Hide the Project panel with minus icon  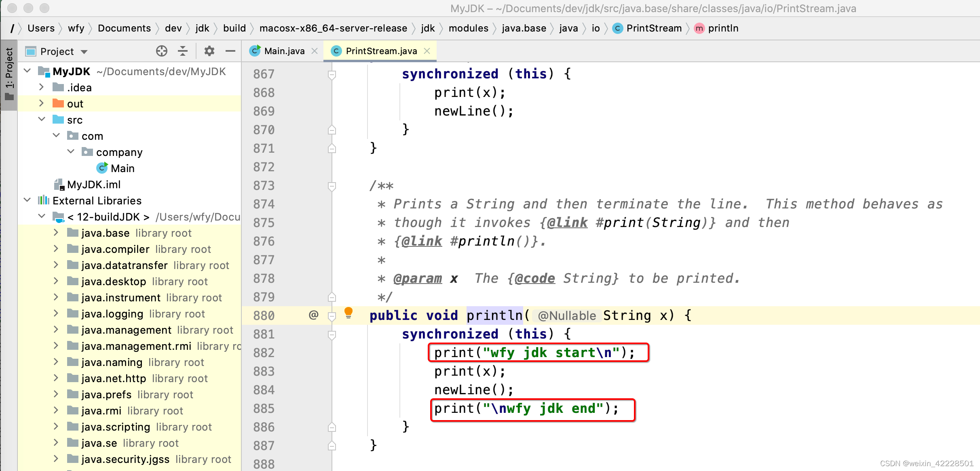[x=230, y=51]
